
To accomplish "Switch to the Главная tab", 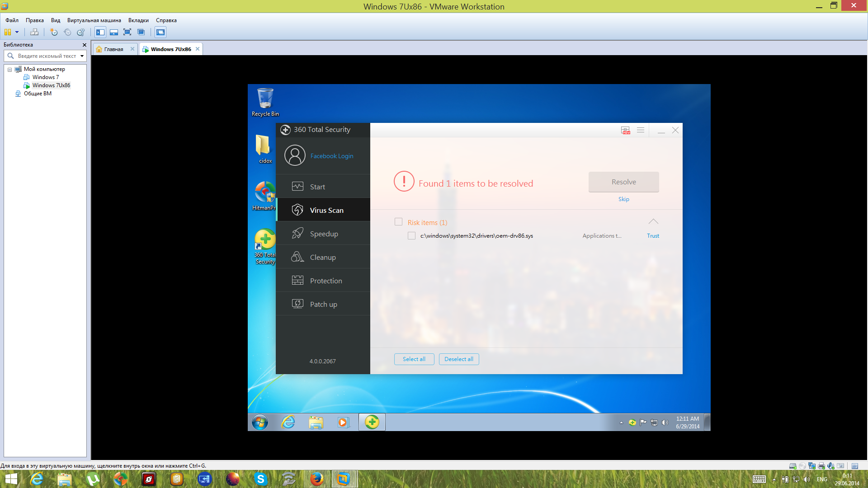I will [x=113, y=49].
